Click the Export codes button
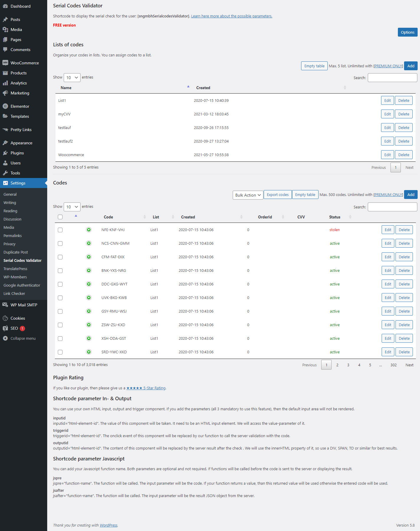 click(x=278, y=195)
